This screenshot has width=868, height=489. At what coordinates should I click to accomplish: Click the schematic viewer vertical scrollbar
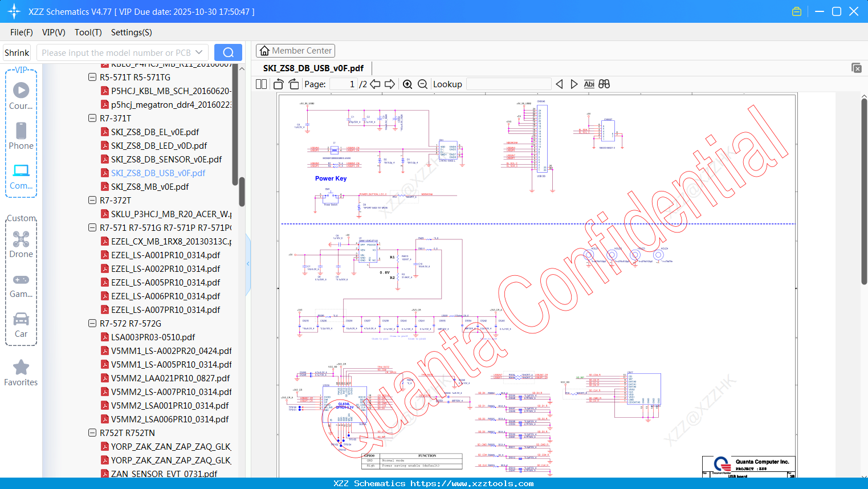[x=864, y=191]
